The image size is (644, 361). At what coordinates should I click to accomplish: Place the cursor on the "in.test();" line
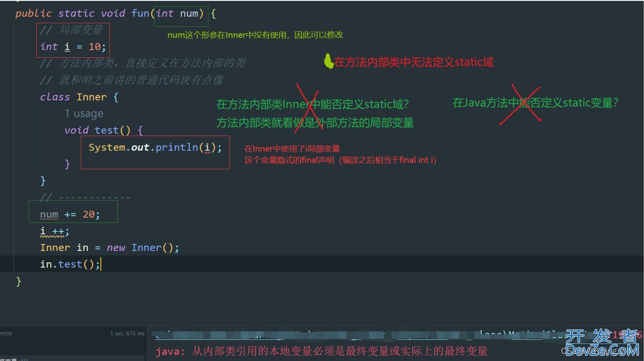click(x=70, y=264)
